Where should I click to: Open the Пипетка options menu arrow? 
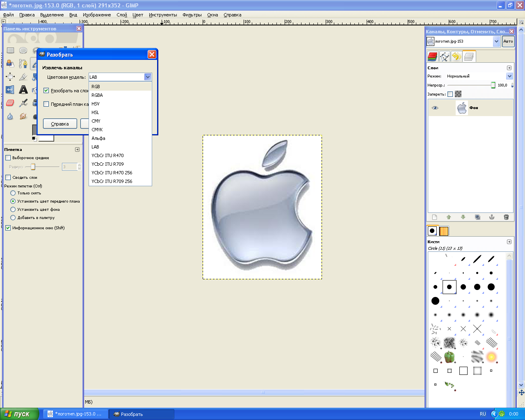[77, 150]
